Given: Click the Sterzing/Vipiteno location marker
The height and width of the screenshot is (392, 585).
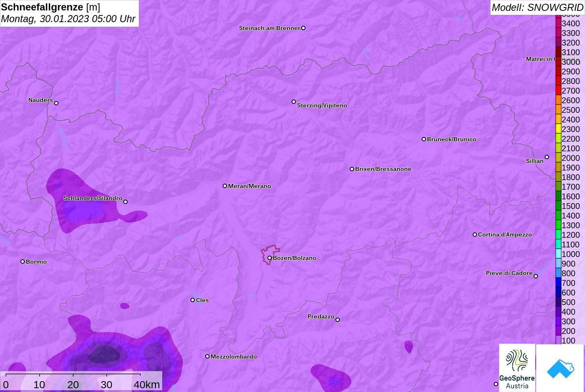Looking at the screenshot, I should point(294,102).
